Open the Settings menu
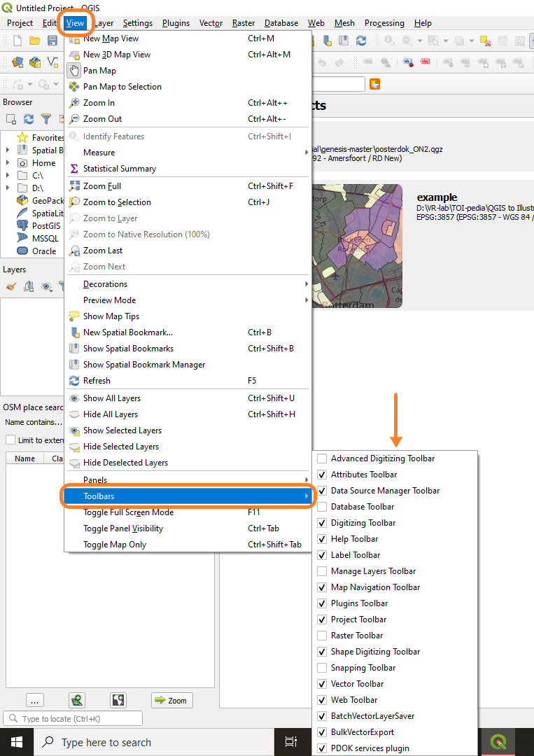Screen dimensions: 534x756 (x=137, y=23)
